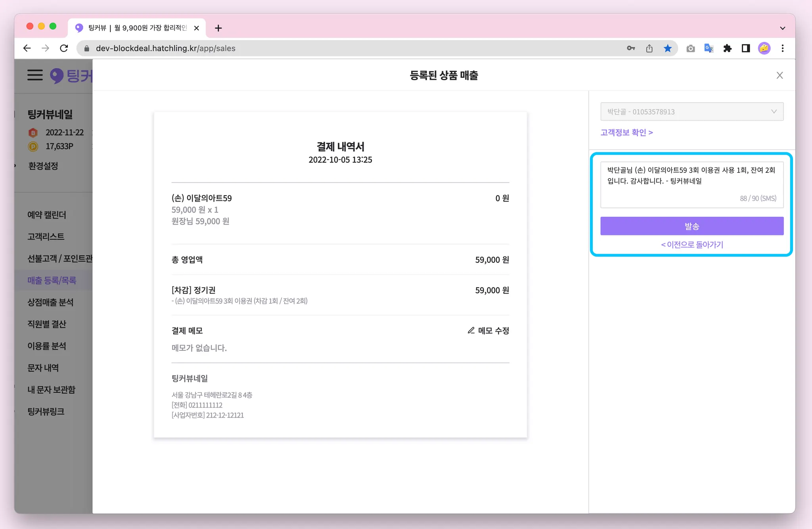Image resolution: width=812 pixels, height=529 pixels.
Task: Open the Google Translate icon
Action: coord(709,48)
